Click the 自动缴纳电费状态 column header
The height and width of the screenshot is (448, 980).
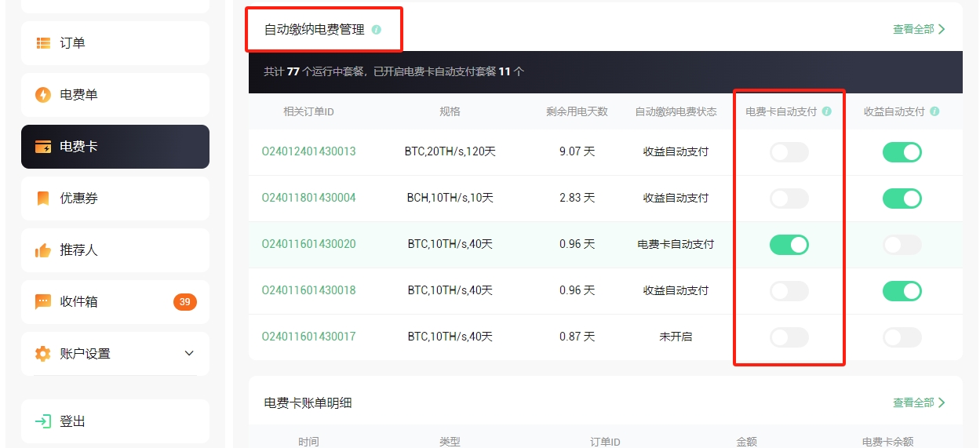pos(676,111)
